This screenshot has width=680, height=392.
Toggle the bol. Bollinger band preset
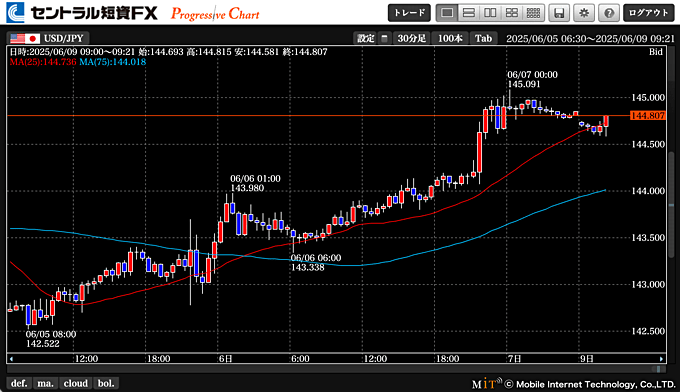pyautogui.click(x=106, y=383)
